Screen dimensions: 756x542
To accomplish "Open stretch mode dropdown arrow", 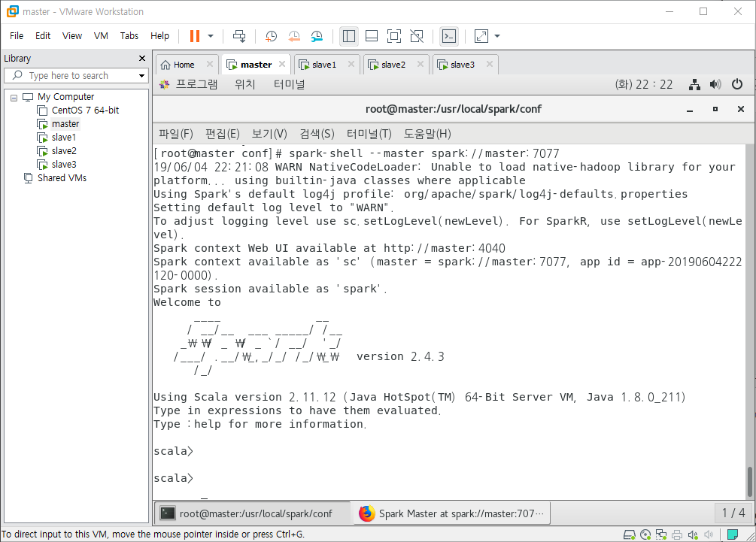I will click(x=497, y=36).
